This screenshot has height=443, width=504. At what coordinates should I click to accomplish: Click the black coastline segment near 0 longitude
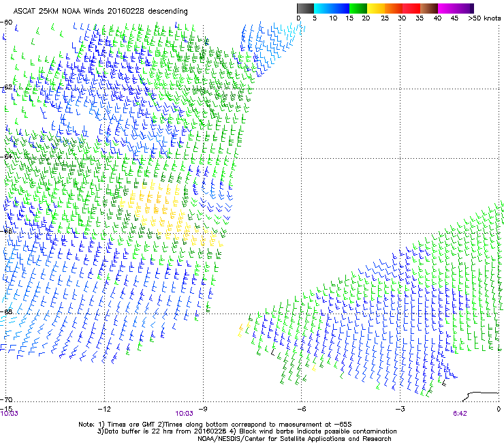tap(481, 396)
